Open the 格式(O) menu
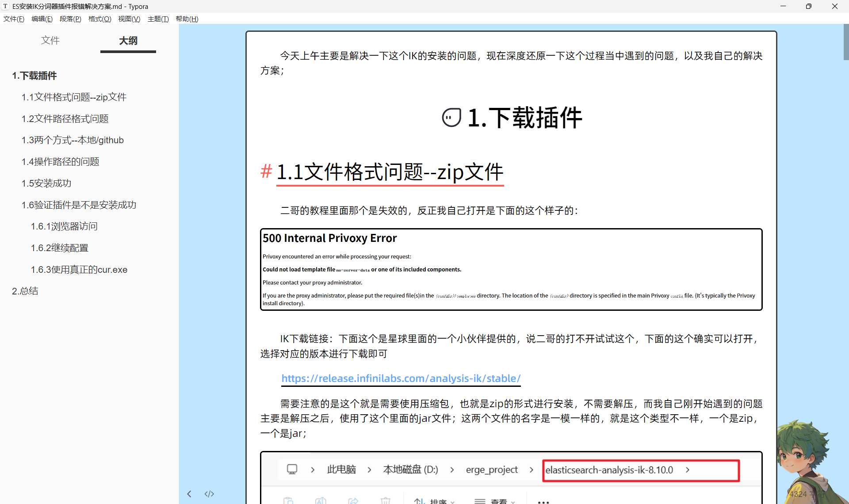The width and height of the screenshot is (849, 504). 99,19
